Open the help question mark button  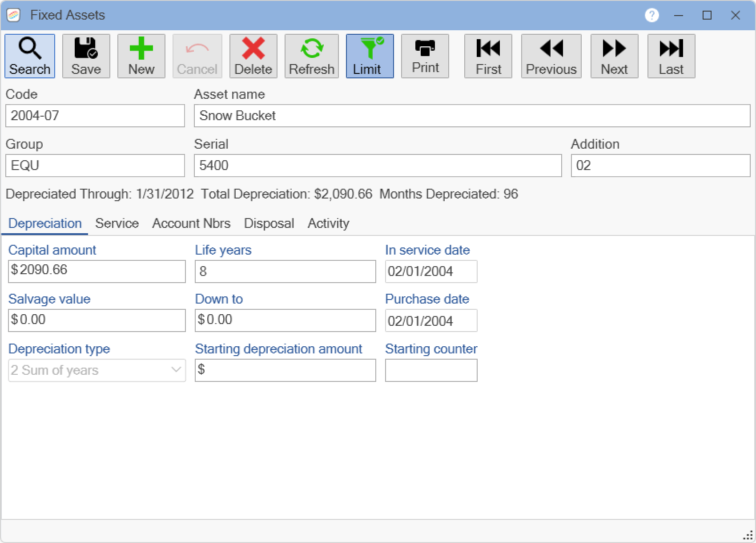(x=652, y=15)
